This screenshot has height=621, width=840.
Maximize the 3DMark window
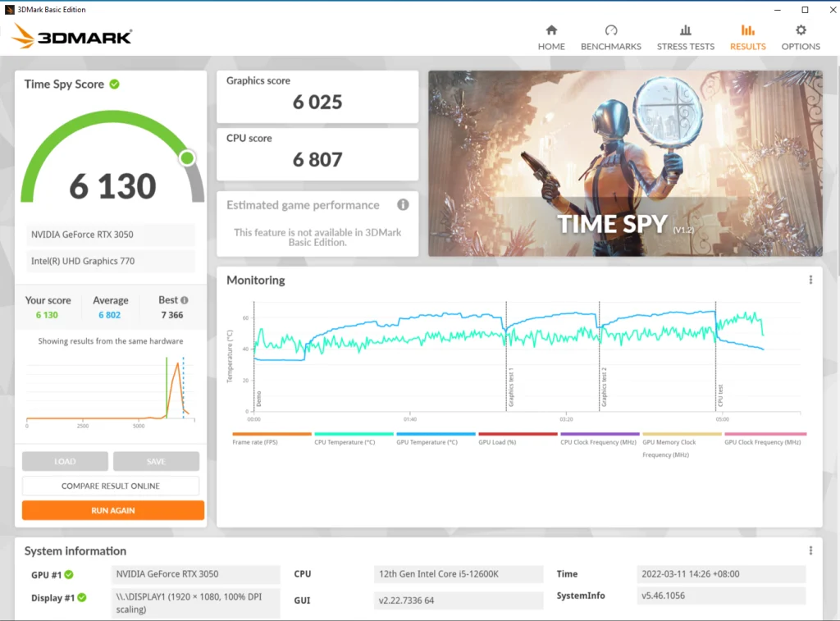(x=805, y=10)
